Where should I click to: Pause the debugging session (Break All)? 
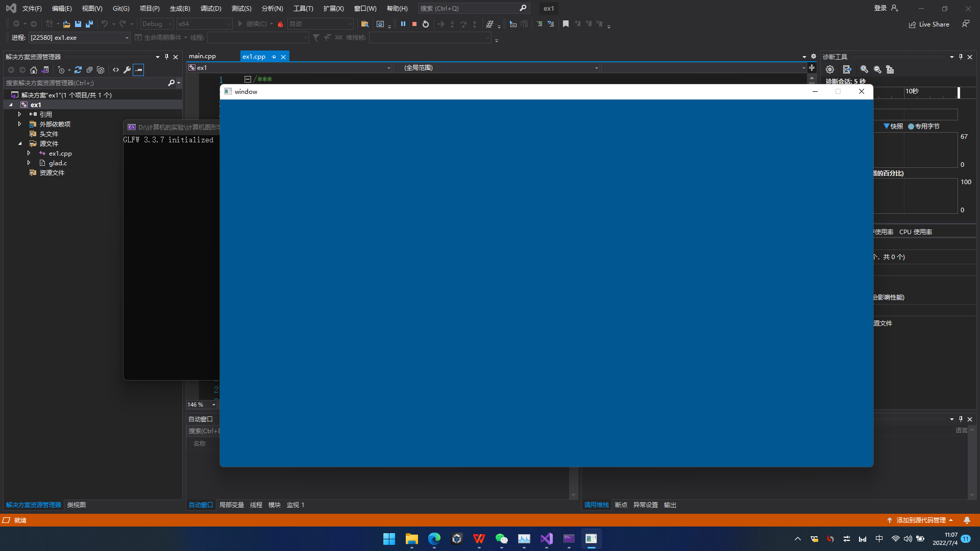403,24
